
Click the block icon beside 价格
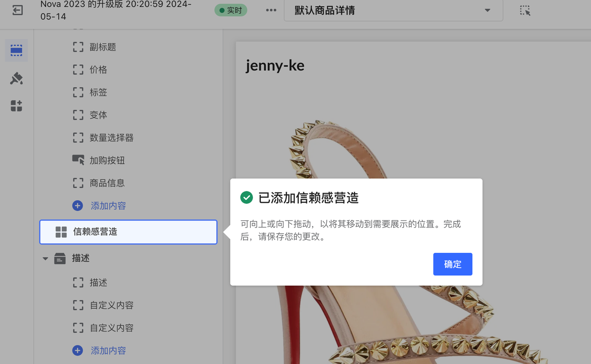coord(78,70)
